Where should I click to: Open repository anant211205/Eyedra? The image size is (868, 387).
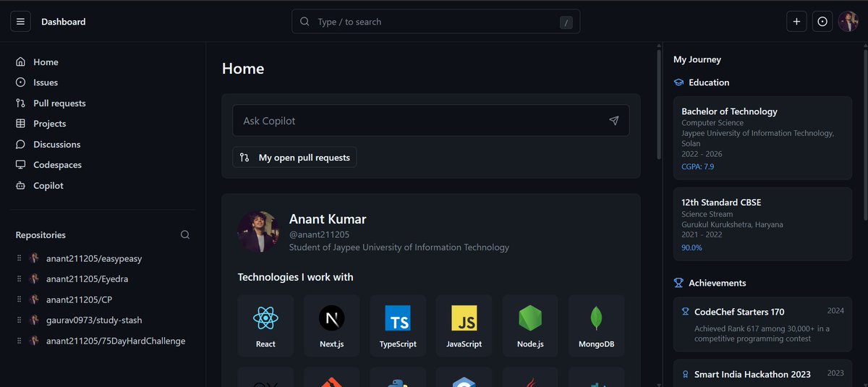(x=87, y=278)
